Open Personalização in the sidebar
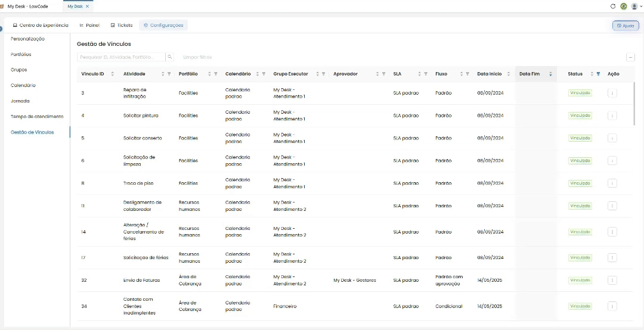Image resolution: width=644 pixels, height=330 pixels. point(27,39)
